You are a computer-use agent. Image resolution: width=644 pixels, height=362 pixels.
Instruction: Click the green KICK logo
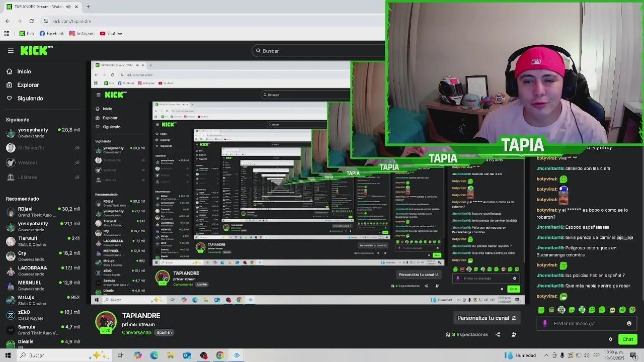(x=36, y=50)
